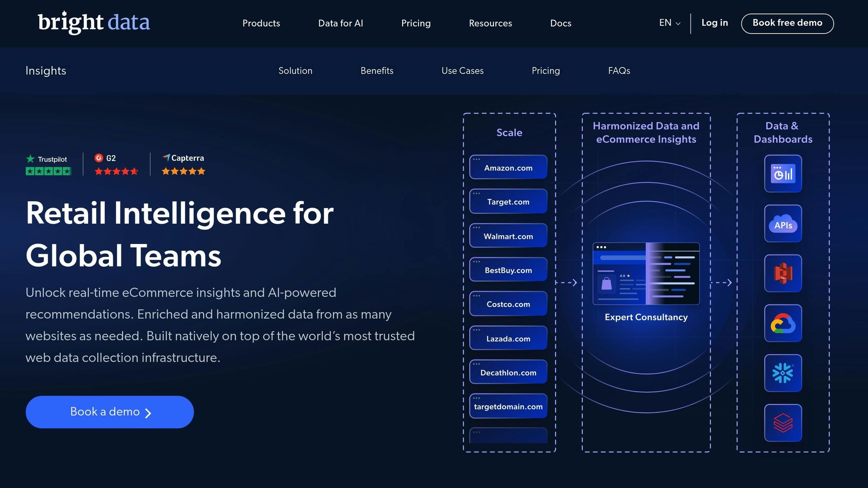This screenshot has height=488, width=868.
Task: Select the Snowflake integration icon
Action: tap(783, 373)
